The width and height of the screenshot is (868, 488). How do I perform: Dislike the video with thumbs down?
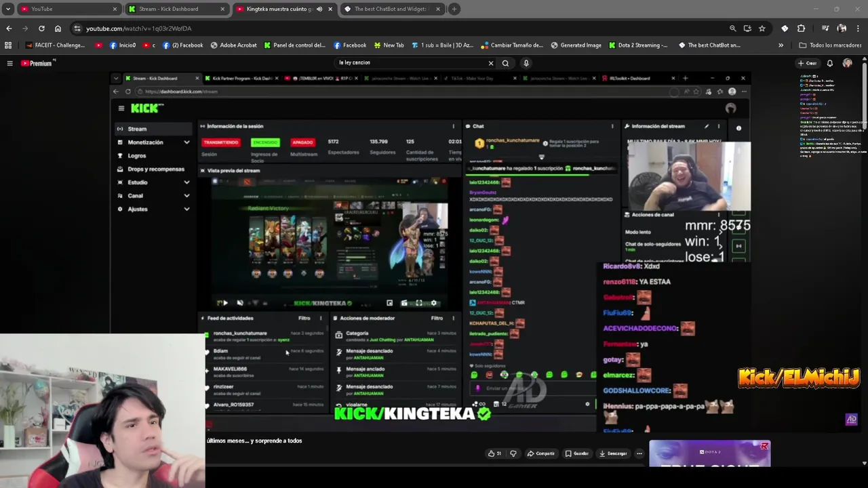(x=513, y=453)
